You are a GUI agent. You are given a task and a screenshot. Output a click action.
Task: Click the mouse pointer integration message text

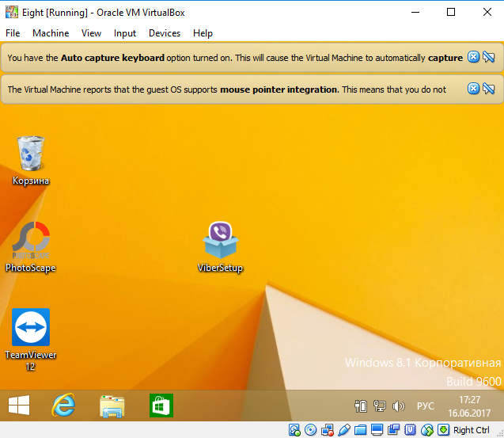(x=226, y=90)
